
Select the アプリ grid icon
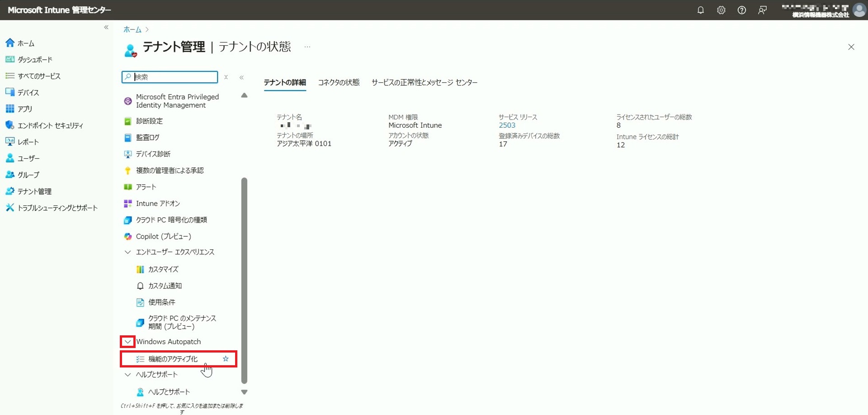coord(10,109)
